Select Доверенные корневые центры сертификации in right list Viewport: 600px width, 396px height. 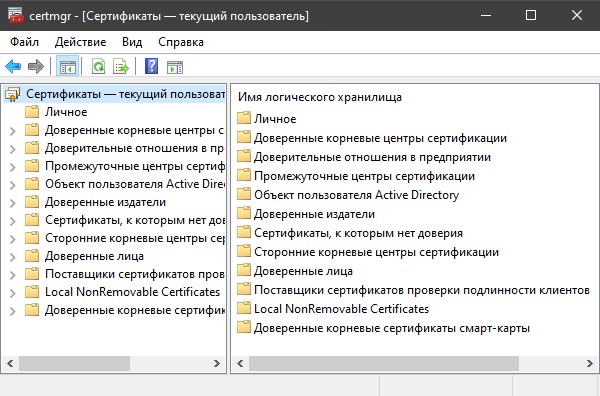pos(380,138)
